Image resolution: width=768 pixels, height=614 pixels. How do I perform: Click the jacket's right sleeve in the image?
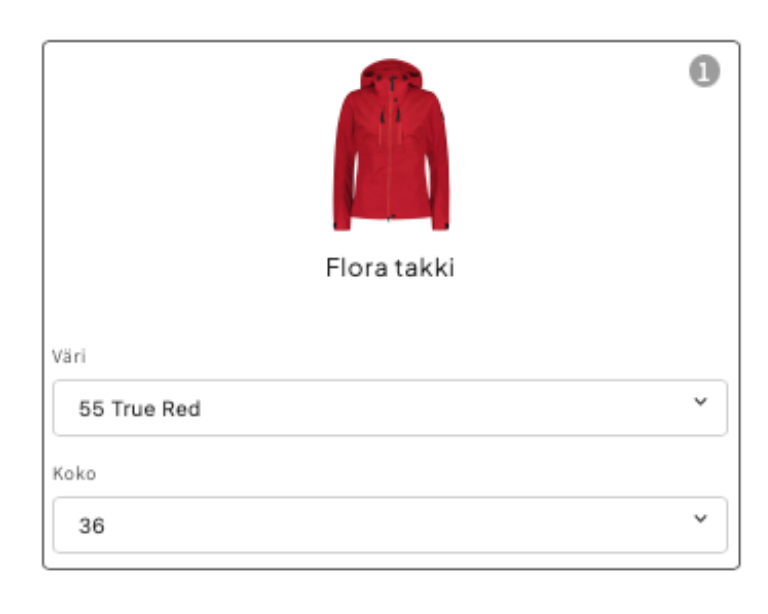437,162
